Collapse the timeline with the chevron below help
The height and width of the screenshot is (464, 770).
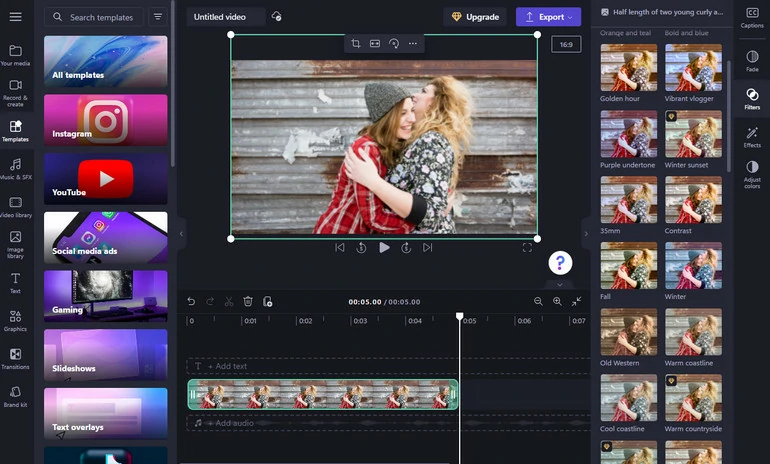(x=560, y=285)
